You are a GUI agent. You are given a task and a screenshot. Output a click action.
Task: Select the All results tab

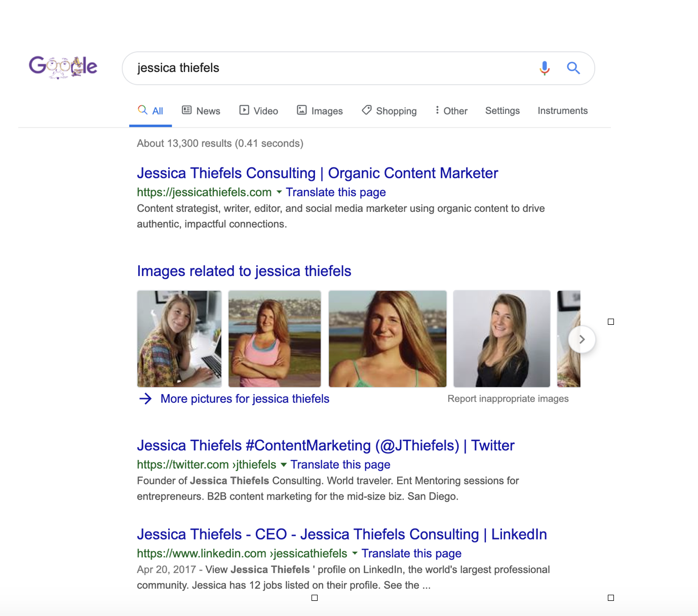[x=150, y=110]
